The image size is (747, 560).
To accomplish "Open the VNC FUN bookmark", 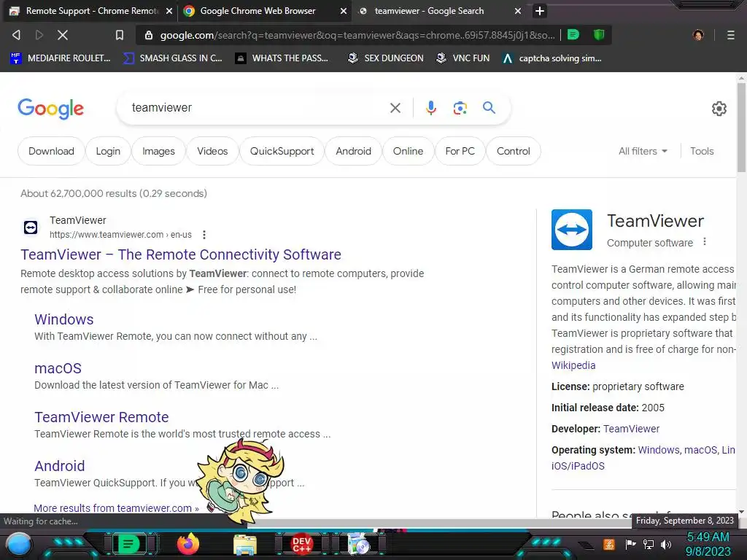I will tap(463, 58).
